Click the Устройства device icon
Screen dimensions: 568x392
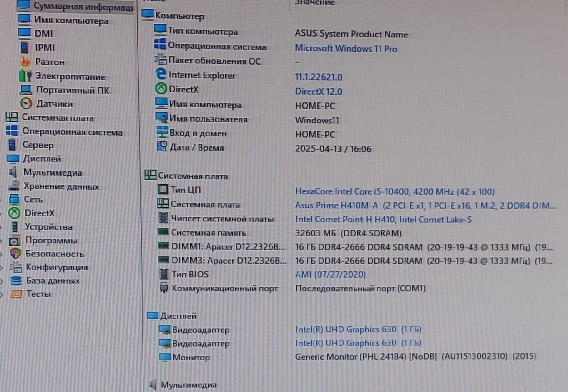[15, 227]
